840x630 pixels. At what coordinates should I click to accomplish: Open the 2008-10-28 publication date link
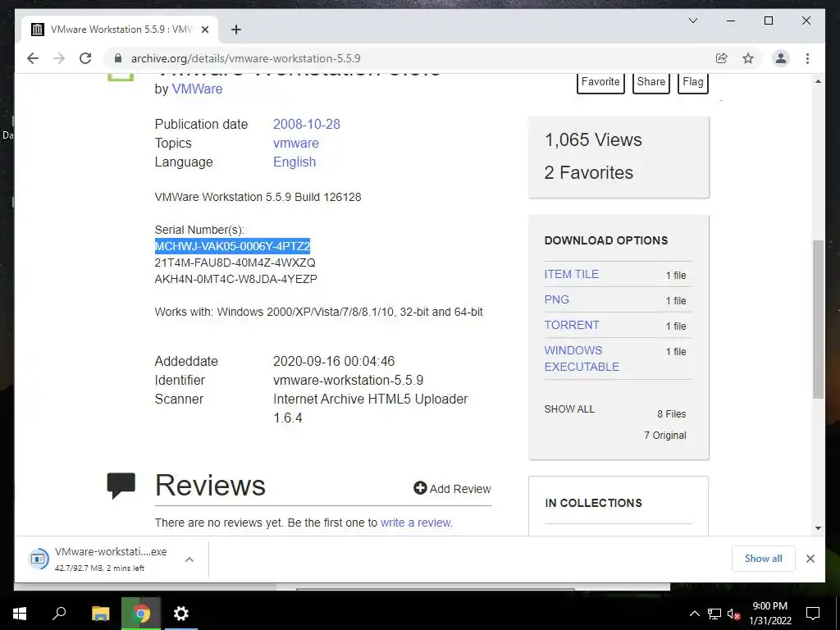(307, 125)
